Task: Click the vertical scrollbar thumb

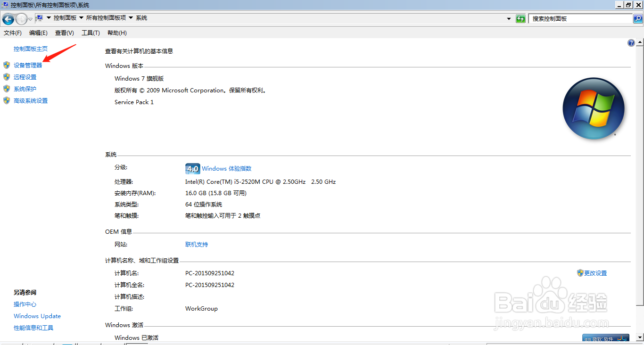Action: [640, 175]
